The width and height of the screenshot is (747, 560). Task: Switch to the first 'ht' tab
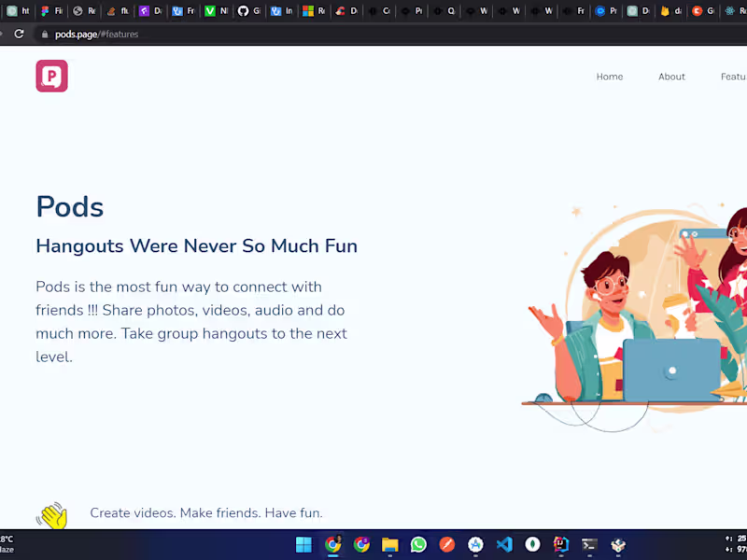point(19,10)
